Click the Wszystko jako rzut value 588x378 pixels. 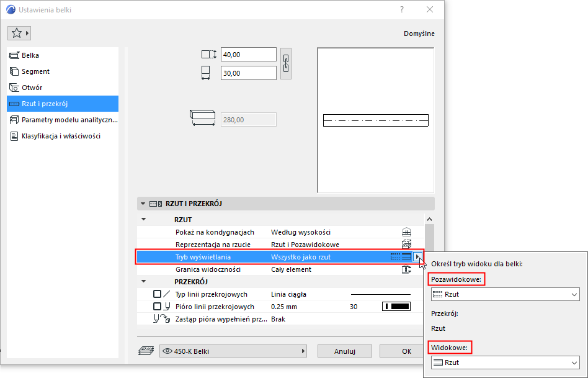coord(301,257)
